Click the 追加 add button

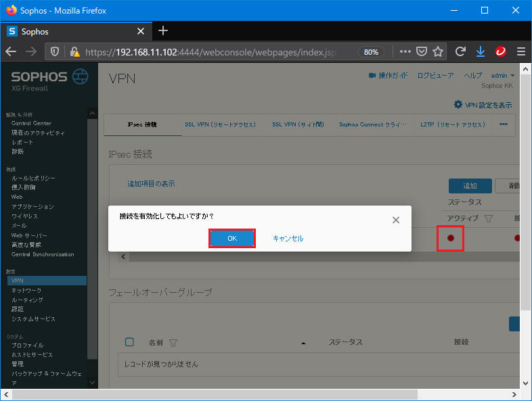click(x=470, y=186)
